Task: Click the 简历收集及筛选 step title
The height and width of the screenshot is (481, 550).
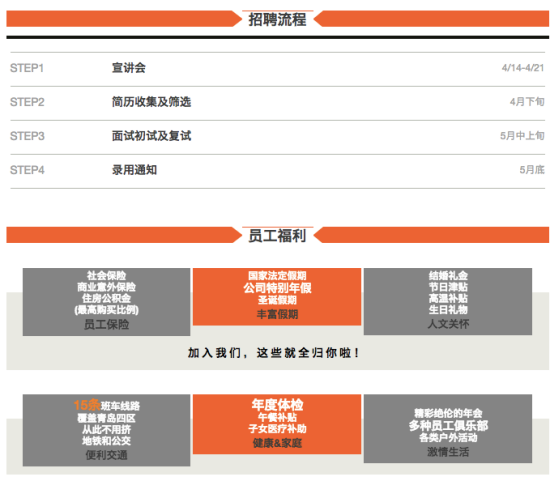Action: pos(151,102)
